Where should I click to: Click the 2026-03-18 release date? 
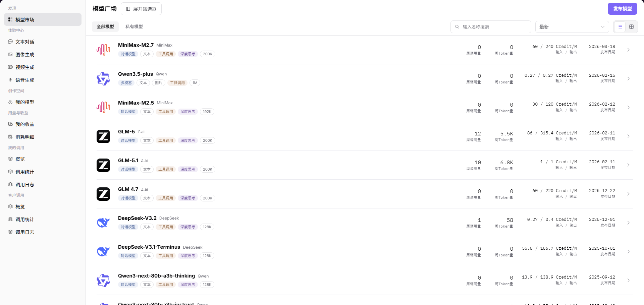602,47
